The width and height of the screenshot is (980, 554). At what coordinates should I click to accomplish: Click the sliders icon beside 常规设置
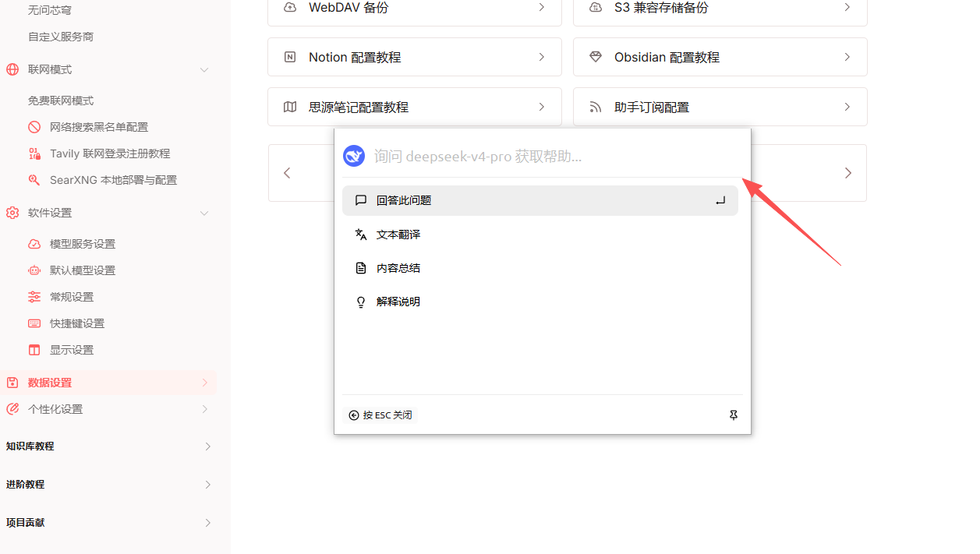click(34, 297)
